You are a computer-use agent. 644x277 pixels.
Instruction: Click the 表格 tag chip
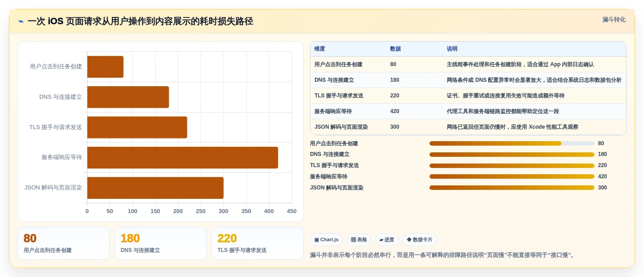[359, 239]
